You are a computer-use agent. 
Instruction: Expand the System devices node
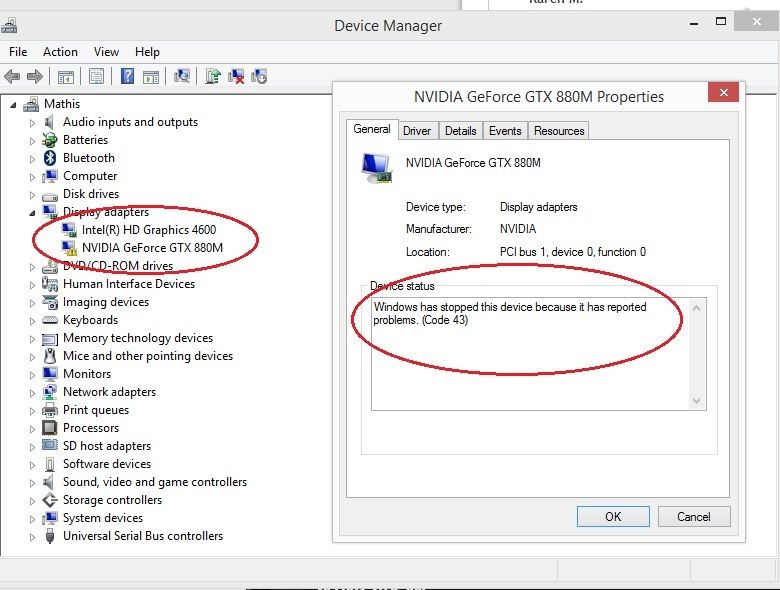tap(32, 519)
